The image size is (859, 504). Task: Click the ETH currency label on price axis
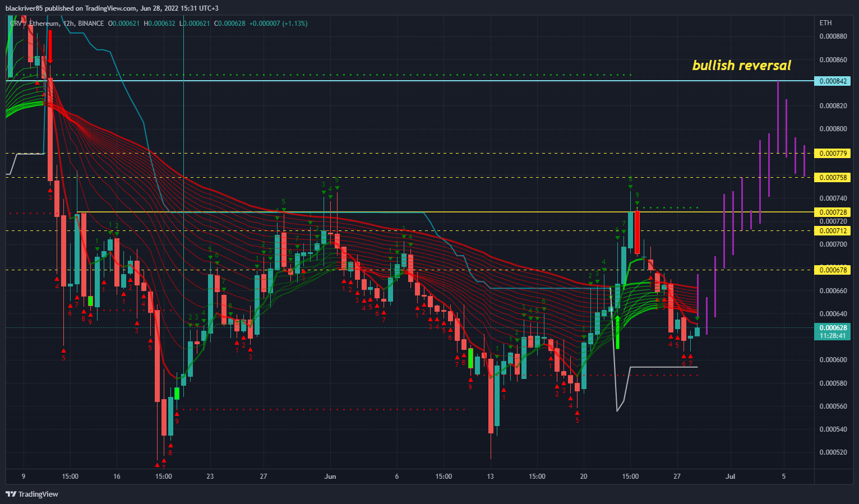click(x=825, y=23)
